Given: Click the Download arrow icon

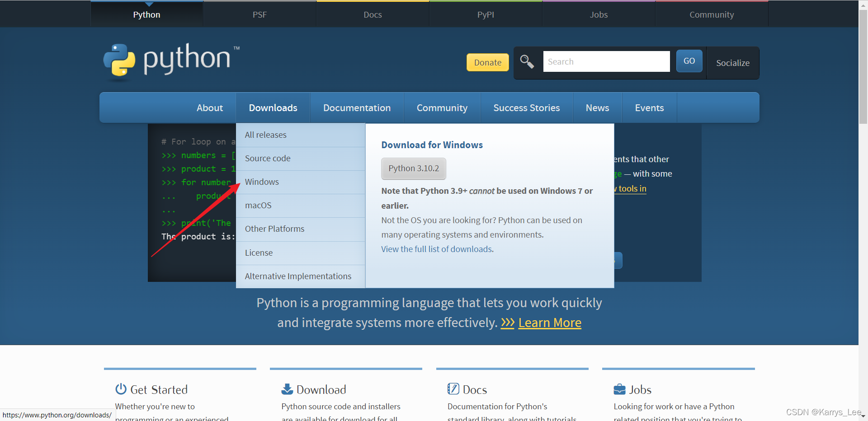Looking at the screenshot, I should tap(287, 389).
